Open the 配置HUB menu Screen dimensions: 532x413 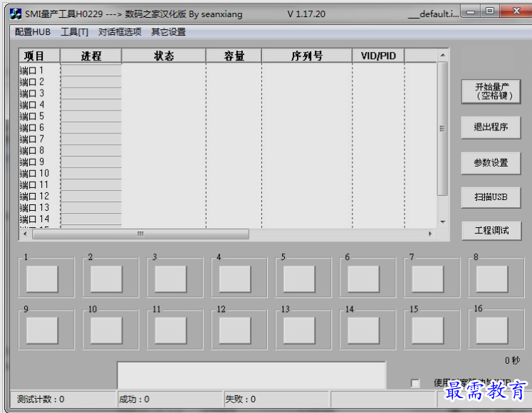click(33, 32)
